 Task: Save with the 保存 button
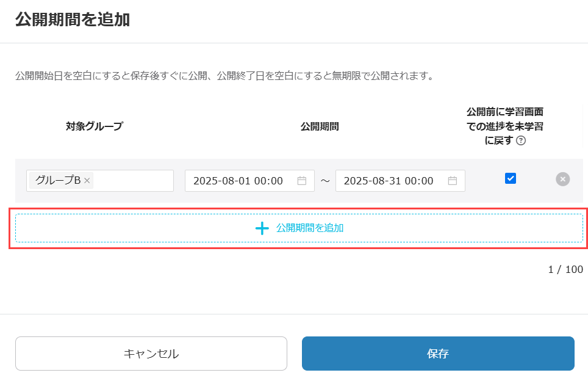click(x=438, y=354)
